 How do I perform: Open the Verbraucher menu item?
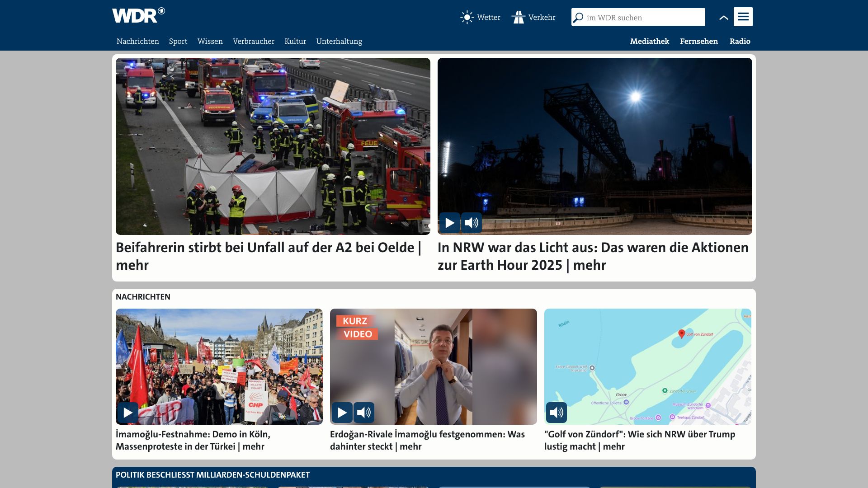pos(253,41)
